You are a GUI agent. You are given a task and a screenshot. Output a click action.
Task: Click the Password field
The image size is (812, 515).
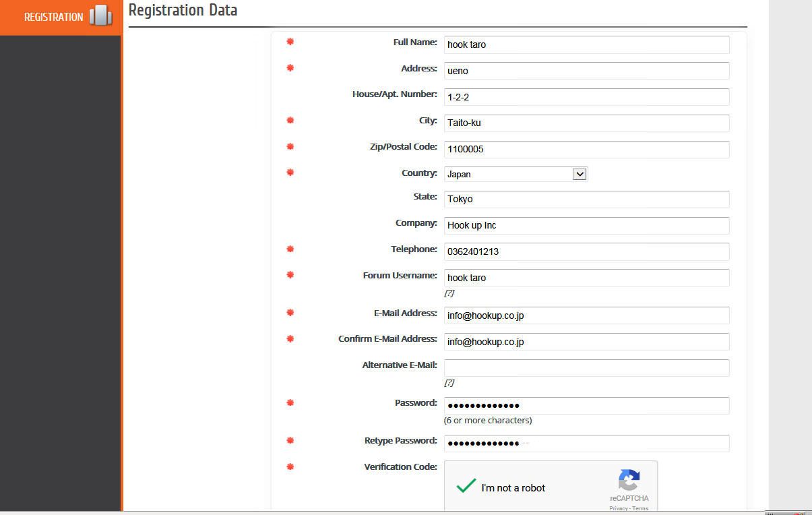(586, 406)
